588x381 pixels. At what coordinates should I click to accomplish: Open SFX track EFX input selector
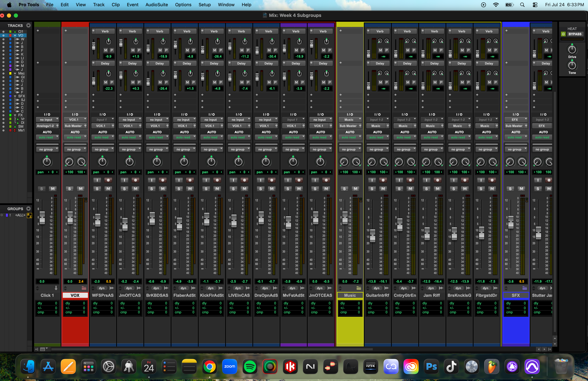pos(516,119)
